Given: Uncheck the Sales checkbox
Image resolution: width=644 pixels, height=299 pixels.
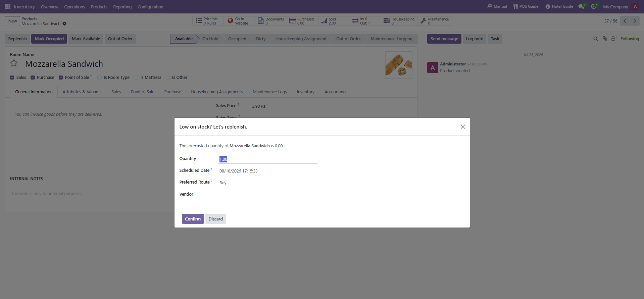Looking at the screenshot, I should (12, 78).
